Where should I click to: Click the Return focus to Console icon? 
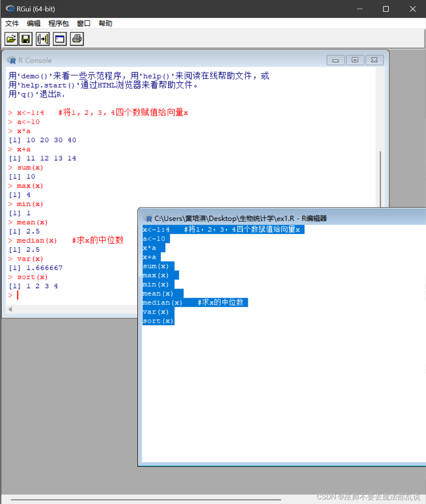click(x=60, y=39)
